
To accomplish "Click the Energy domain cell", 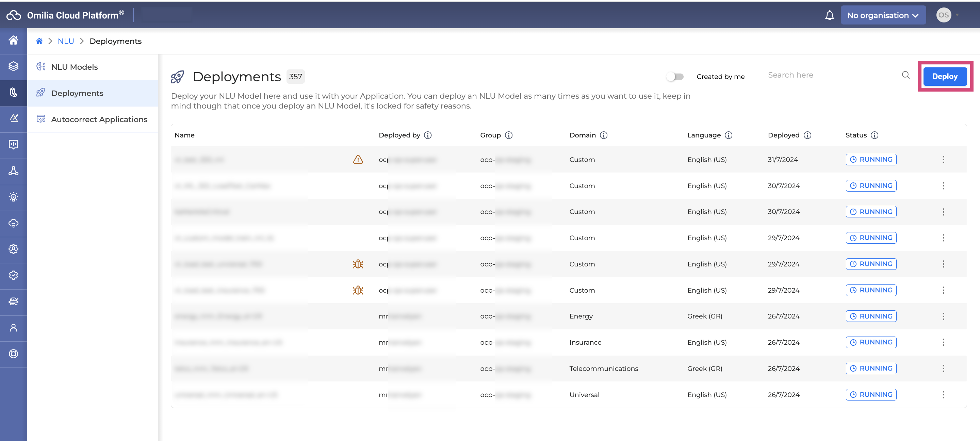I will 581,316.
